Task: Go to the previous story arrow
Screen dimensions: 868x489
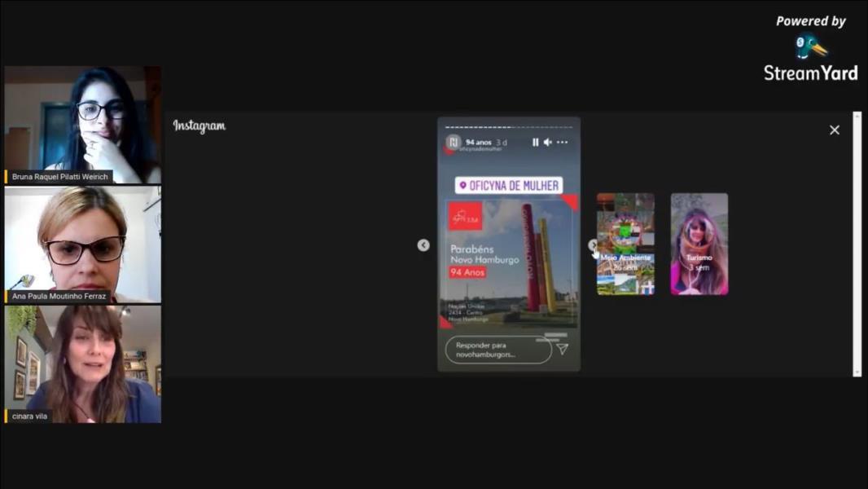Action: tap(423, 244)
